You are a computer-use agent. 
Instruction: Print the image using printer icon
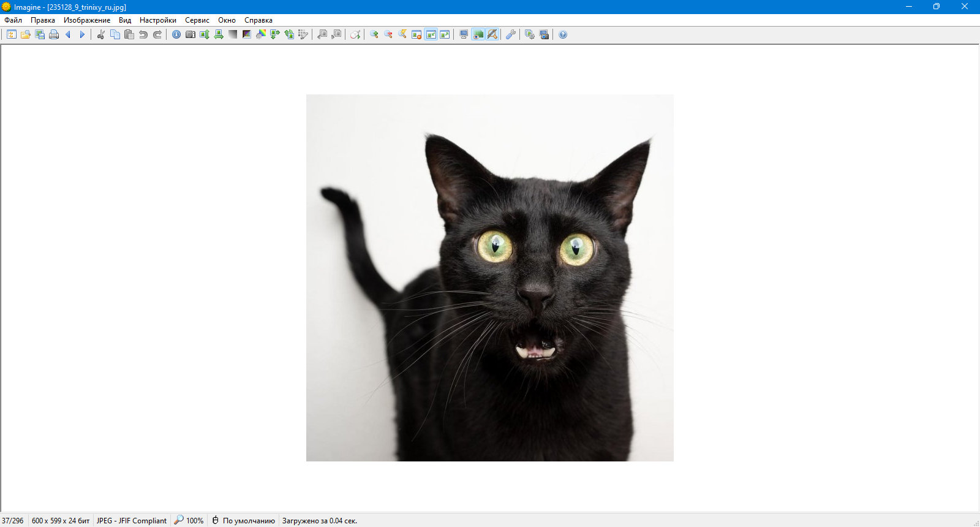tap(54, 34)
